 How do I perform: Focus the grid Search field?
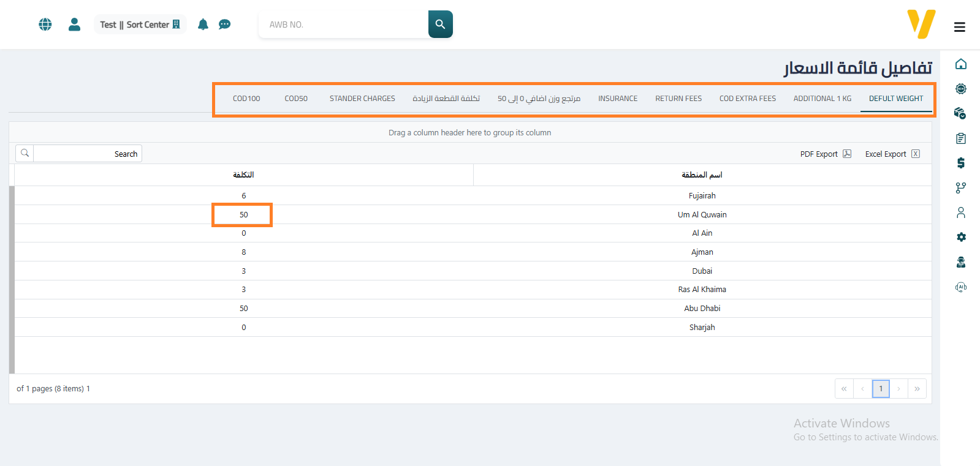(88, 154)
